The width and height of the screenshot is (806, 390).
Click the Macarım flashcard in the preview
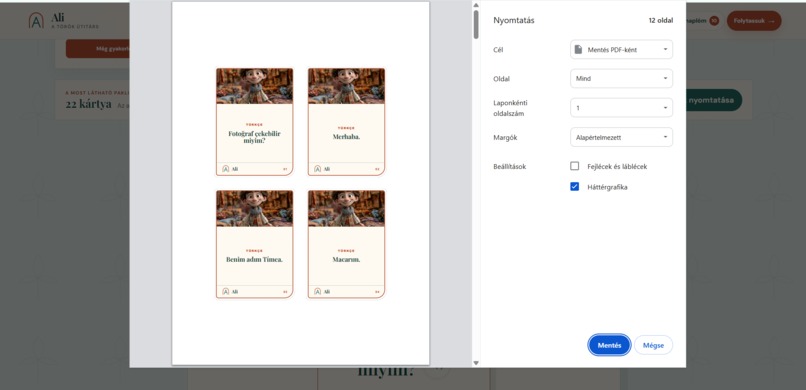[346, 244]
